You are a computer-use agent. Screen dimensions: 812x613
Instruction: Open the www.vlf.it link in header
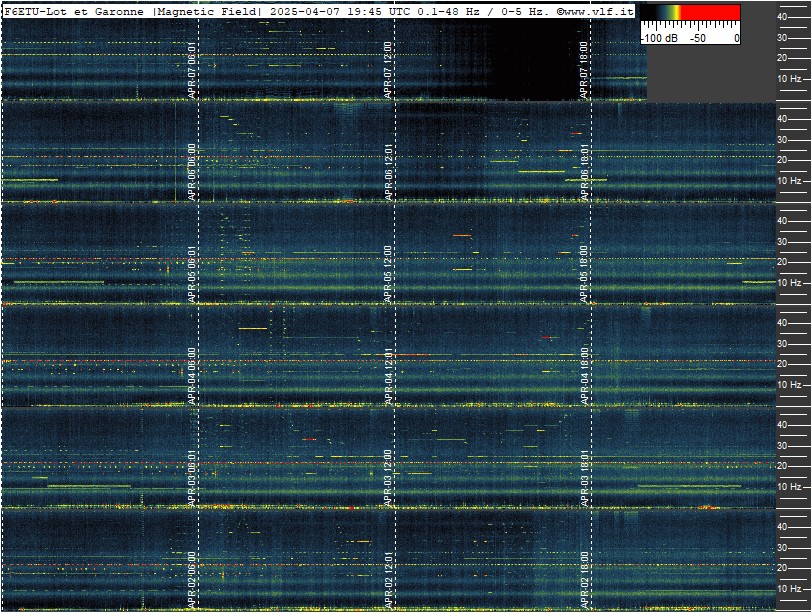coord(599,11)
